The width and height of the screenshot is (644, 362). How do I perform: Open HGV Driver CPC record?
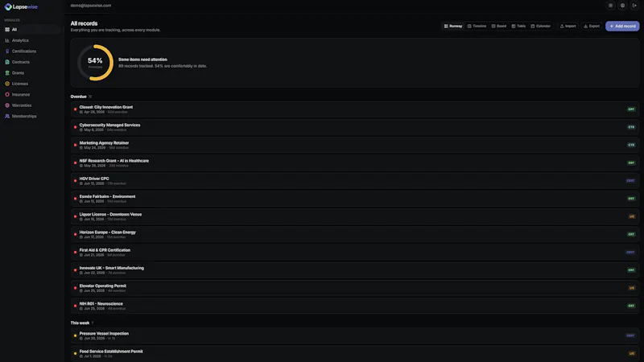(354, 180)
